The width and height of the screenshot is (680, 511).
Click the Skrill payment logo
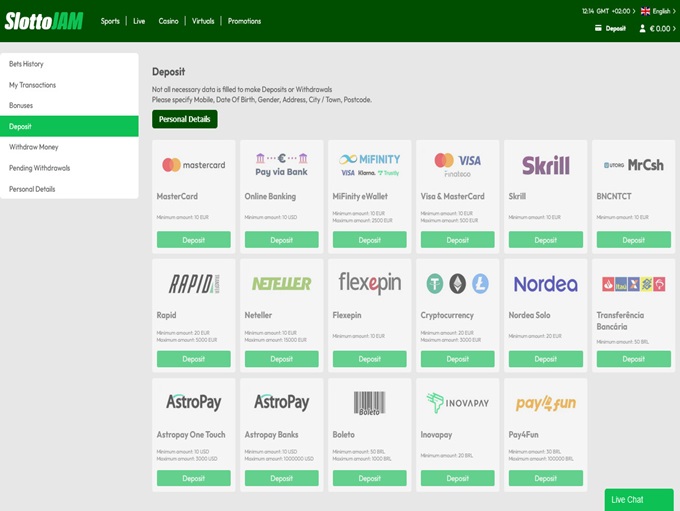click(545, 165)
